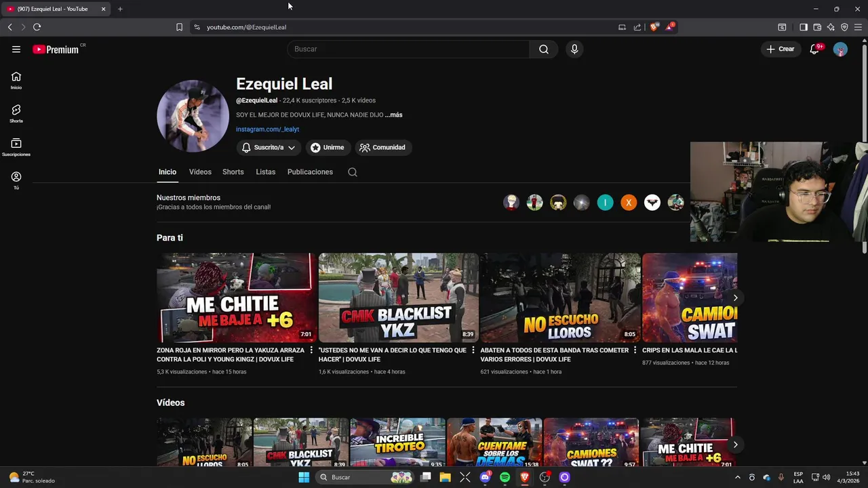Switch to the Inicio channel tab
Viewport: 868px width, 488px height.
click(x=167, y=172)
